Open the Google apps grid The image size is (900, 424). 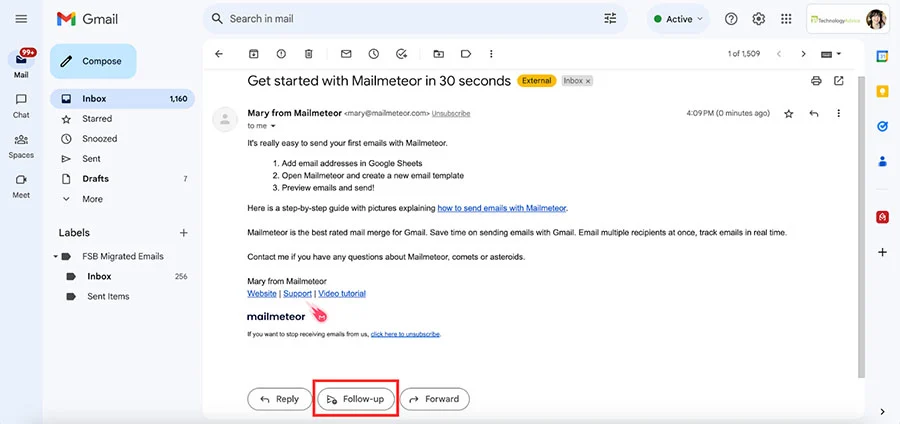(x=786, y=19)
